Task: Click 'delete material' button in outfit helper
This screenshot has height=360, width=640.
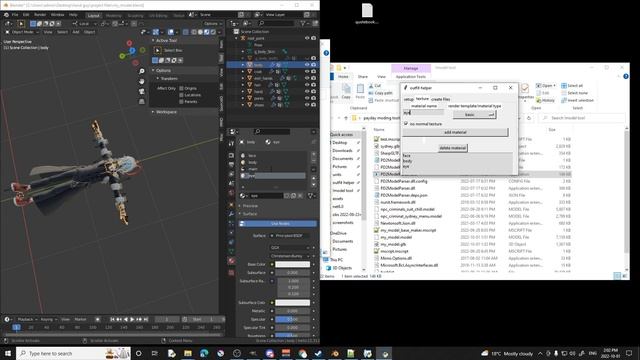Action: coord(452,148)
